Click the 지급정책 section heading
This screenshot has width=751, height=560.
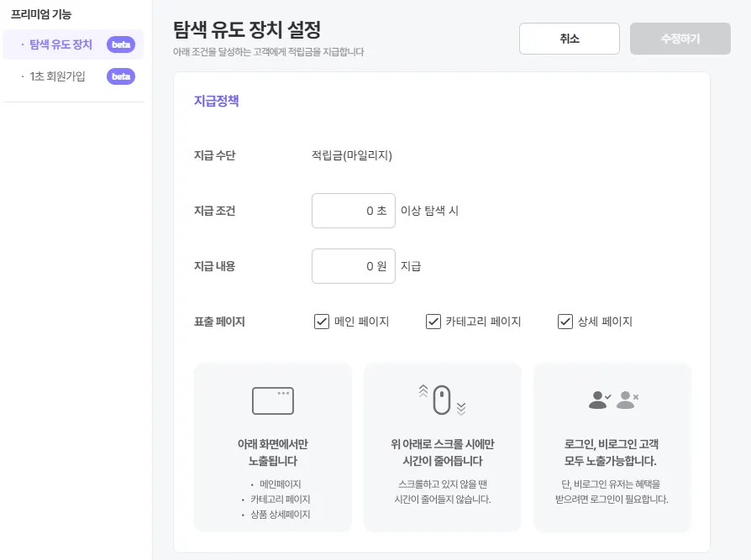coord(217,101)
